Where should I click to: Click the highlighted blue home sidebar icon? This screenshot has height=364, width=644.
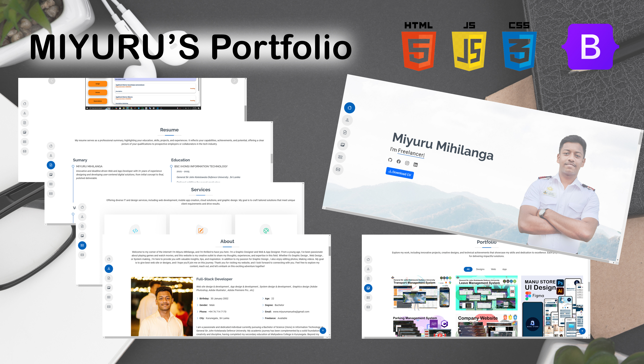pyautogui.click(x=350, y=108)
